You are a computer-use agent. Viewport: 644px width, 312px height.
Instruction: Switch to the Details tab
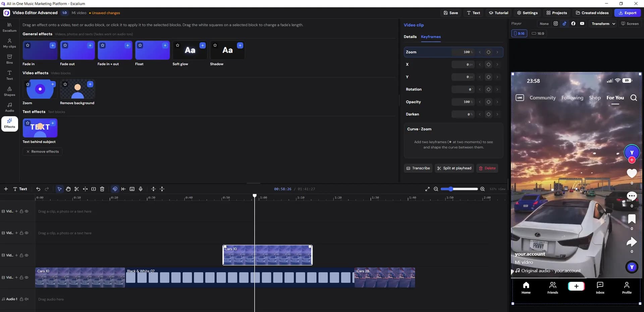(410, 37)
